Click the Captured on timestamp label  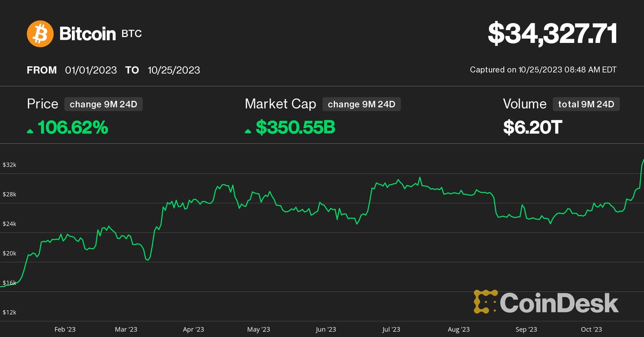pos(545,70)
